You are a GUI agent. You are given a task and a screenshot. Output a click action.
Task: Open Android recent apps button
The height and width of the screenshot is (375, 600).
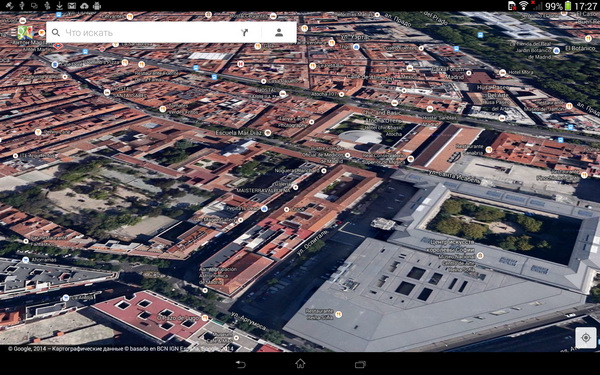[360, 364]
